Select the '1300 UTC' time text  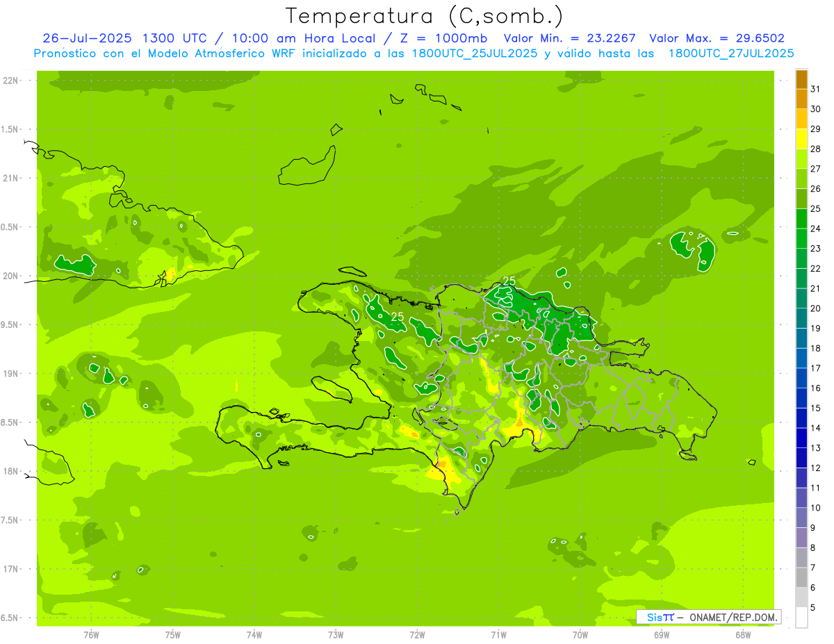(174, 38)
